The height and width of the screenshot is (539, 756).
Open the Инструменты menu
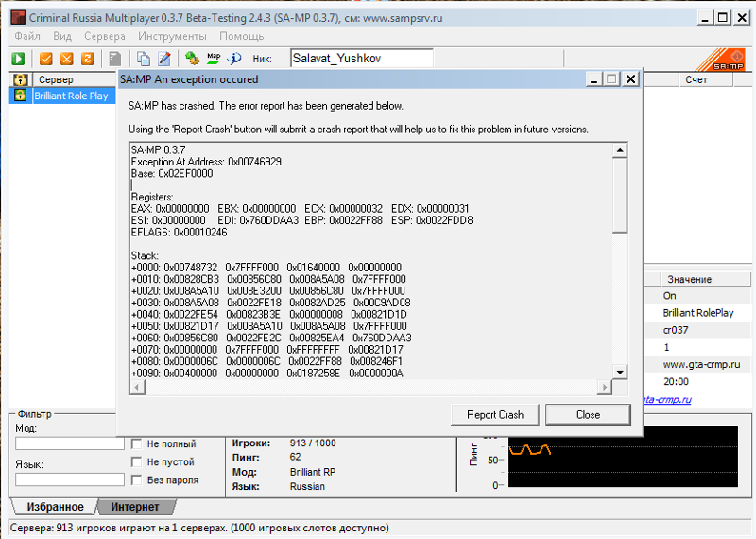pos(172,36)
